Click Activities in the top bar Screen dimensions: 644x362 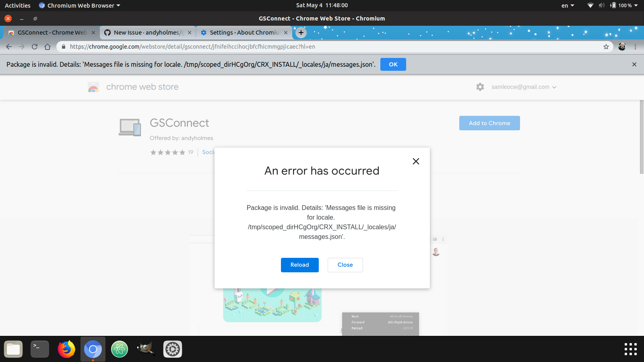tap(17, 5)
